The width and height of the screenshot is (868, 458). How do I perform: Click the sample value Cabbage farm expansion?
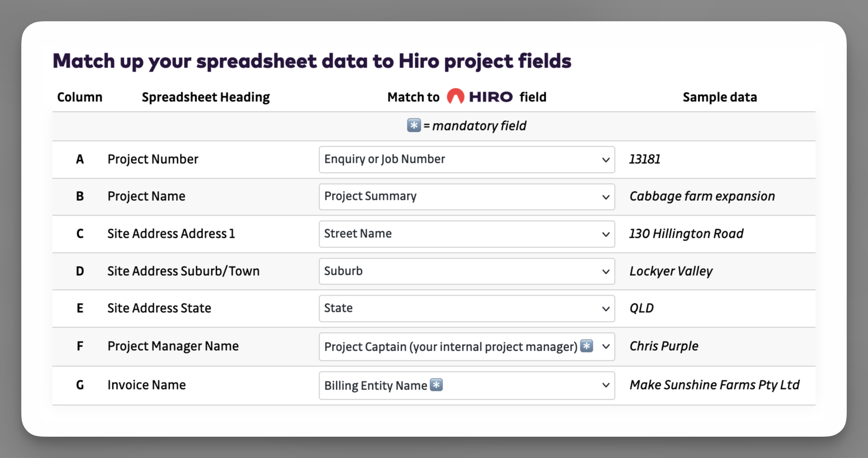pos(702,196)
